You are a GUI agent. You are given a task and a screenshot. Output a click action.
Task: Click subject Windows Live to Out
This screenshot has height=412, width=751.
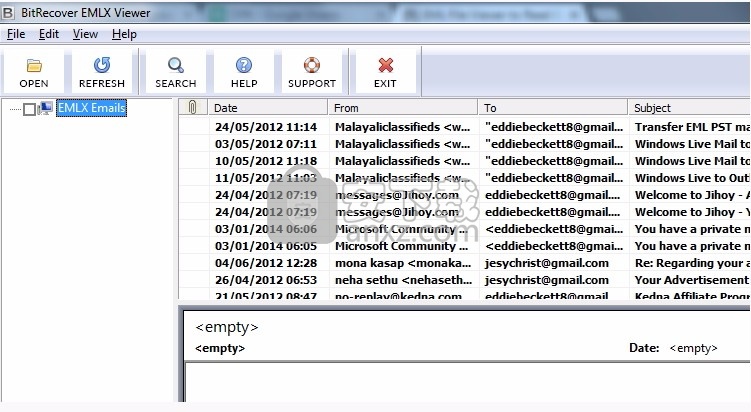click(x=692, y=178)
